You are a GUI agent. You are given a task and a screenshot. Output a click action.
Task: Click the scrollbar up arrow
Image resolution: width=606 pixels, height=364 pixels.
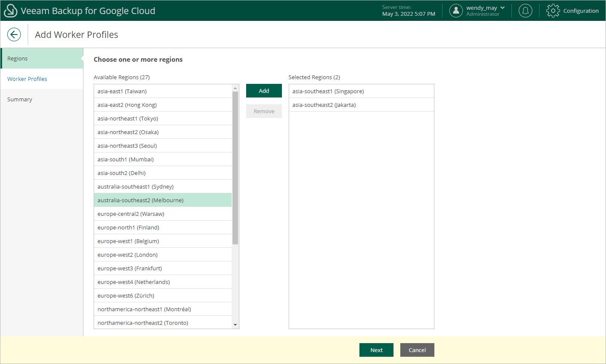click(235, 88)
